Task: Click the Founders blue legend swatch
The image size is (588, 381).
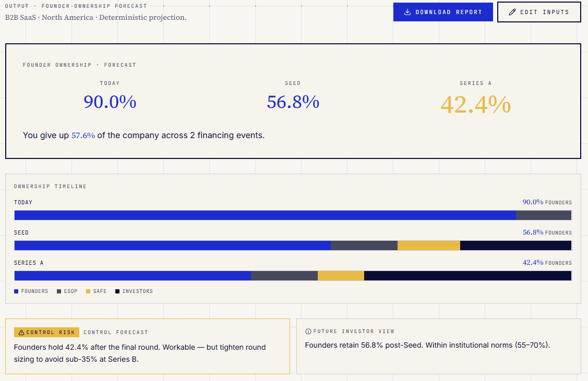Action: pos(16,291)
